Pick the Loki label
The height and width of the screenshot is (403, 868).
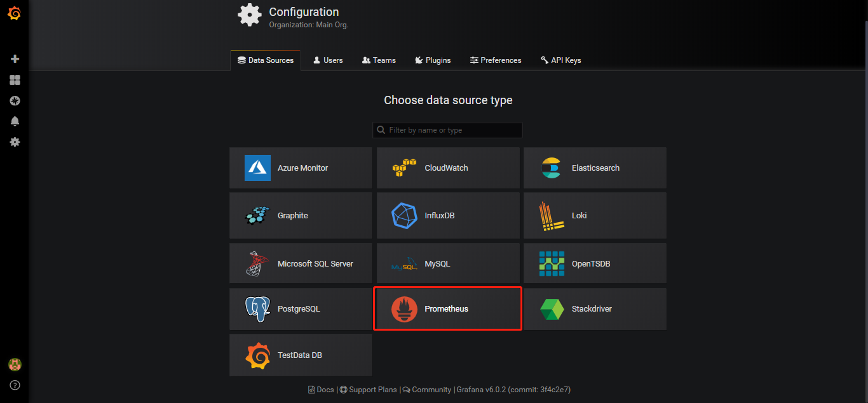580,216
